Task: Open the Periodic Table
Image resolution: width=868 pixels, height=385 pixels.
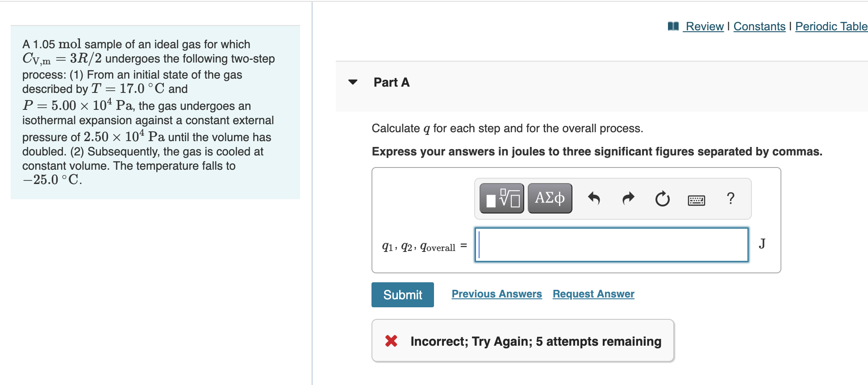Action: pyautogui.click(x=831, y=26)
